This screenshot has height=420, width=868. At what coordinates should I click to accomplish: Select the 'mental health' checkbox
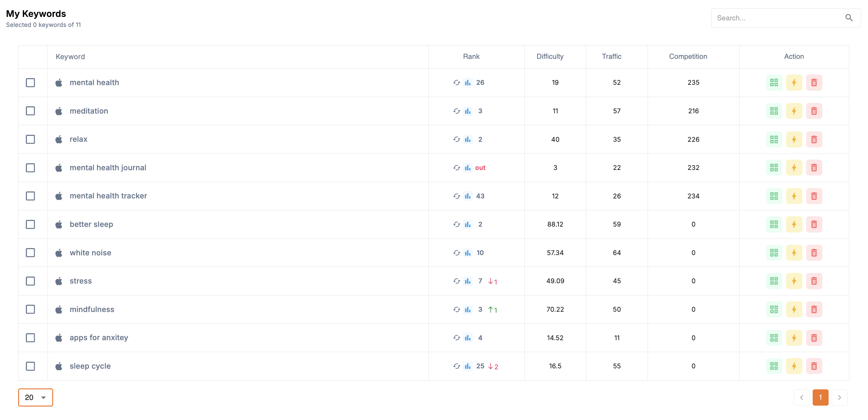tap(30, 83)
